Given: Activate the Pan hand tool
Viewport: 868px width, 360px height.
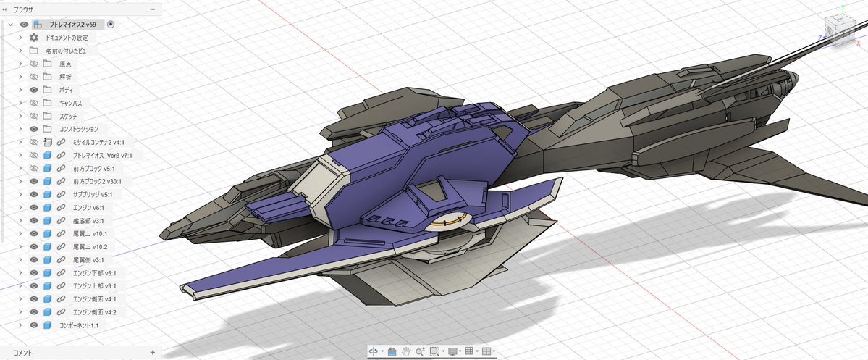Looking at the screenshot, I should point(406,351).
